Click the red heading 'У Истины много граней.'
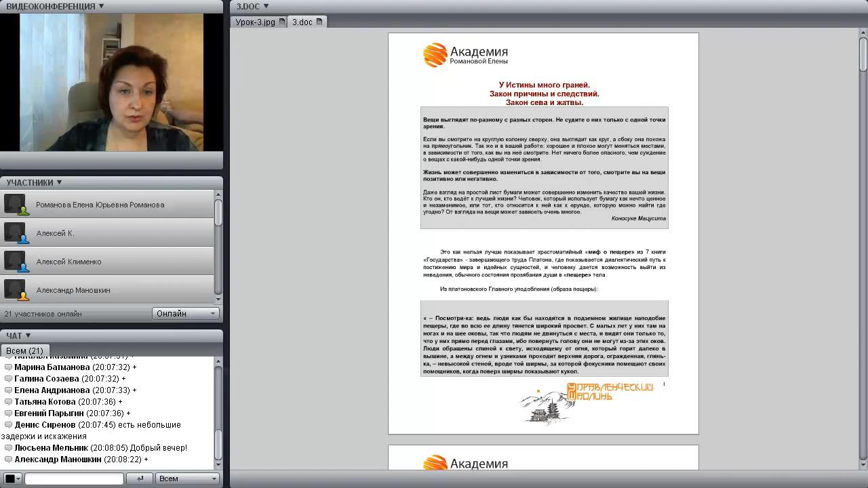Screen dimensions: 868x488 (x=545, y=85)
